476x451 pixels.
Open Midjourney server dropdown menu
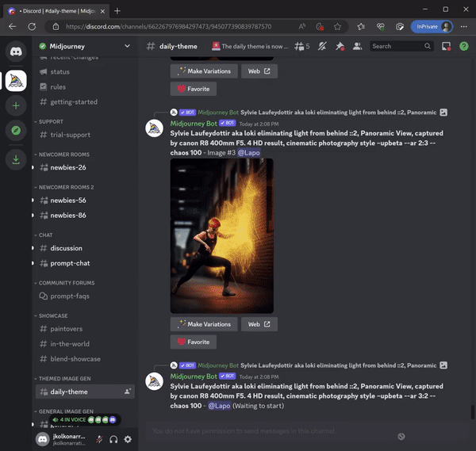(127, 46)
